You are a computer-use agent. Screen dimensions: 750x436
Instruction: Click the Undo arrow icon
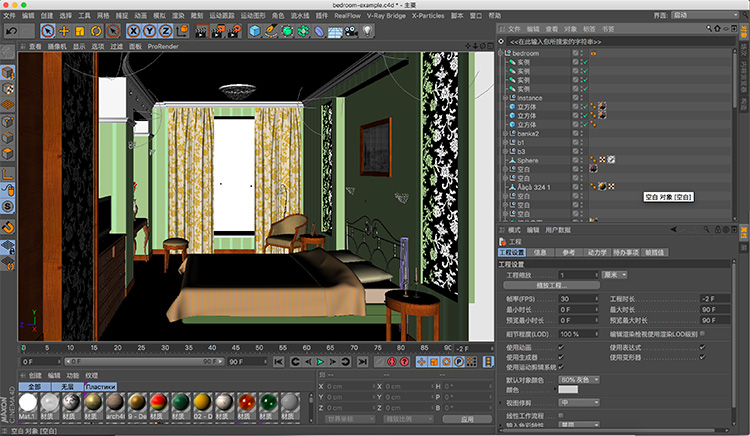coord(11,32)
